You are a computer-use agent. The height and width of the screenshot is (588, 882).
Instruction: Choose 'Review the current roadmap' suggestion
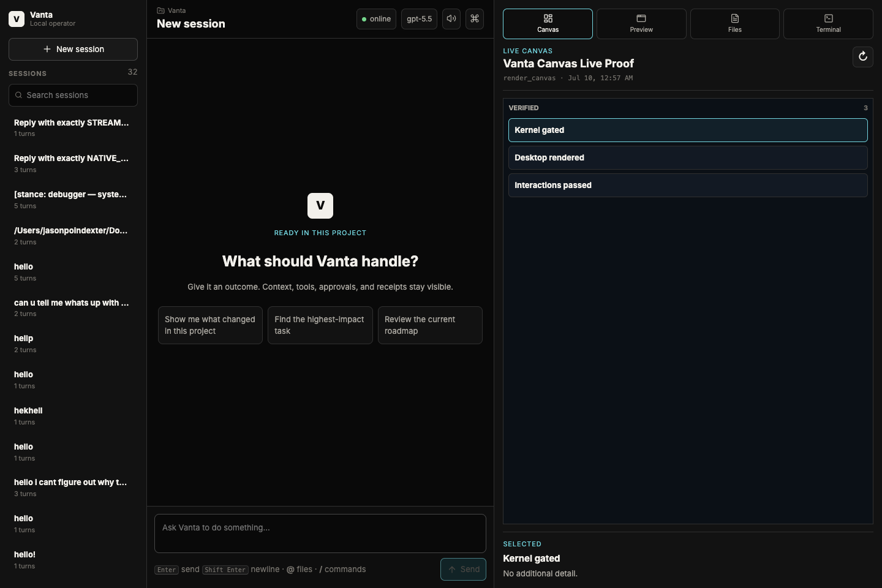click(x=430, y=325)
